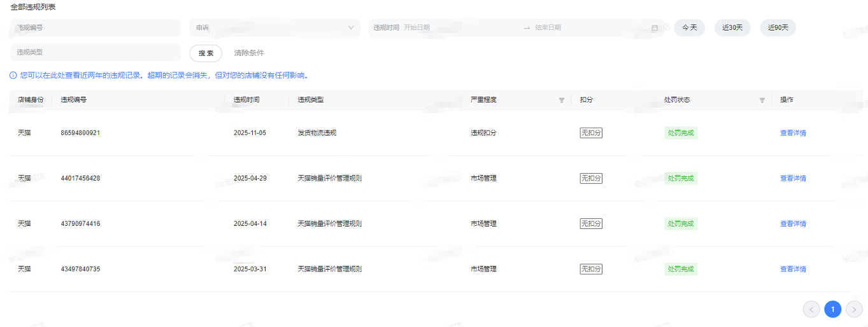Click the blue info icon before notice
The height and width of the screenshot is (327, 868).
pos(13,75)
